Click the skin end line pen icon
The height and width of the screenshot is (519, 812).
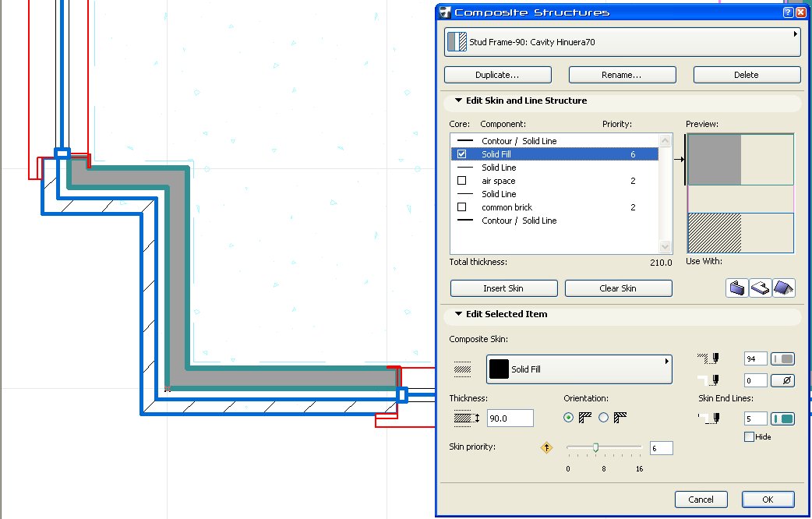click(711, 418)
